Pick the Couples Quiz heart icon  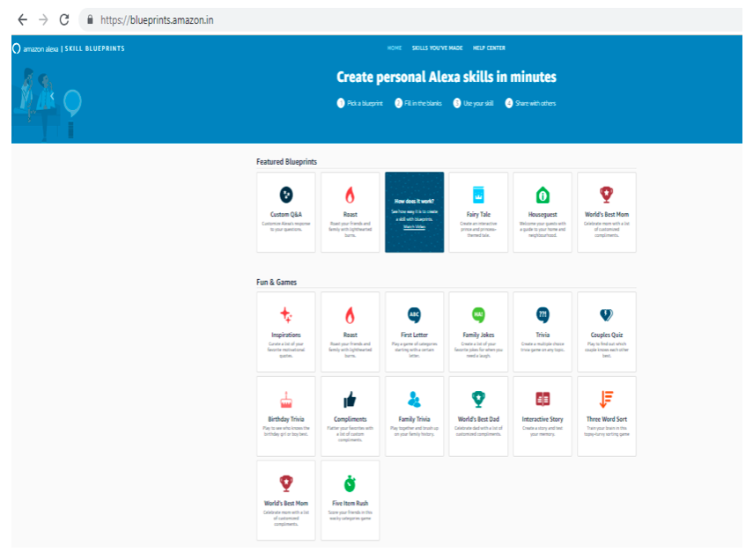point(607,315)
